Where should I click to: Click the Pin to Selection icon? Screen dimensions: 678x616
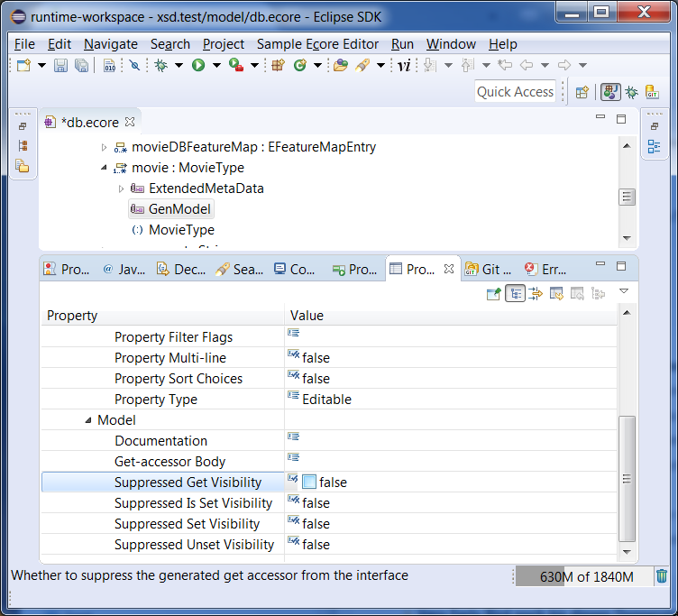pos(493,294)
